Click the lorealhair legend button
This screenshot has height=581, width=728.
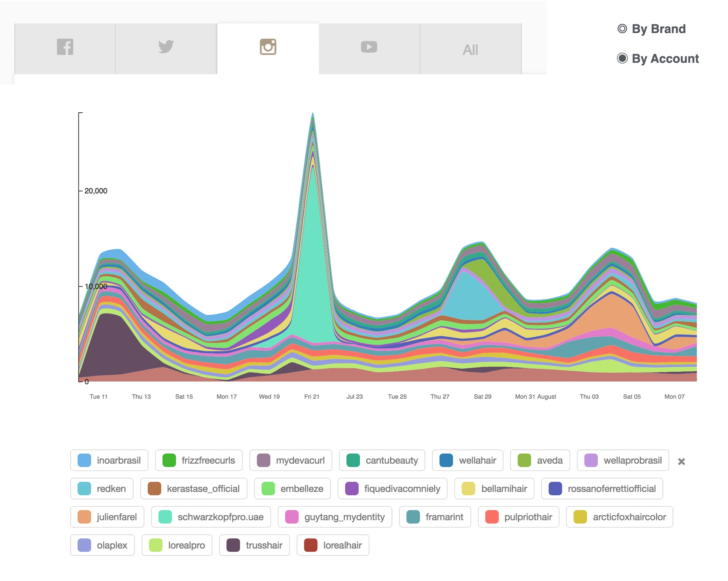coord(333,545)
